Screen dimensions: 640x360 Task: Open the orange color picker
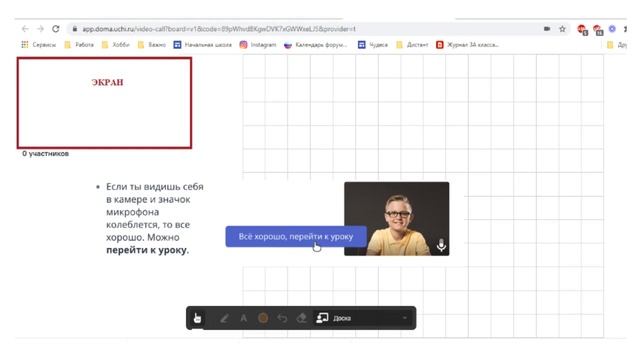(263, 318)
